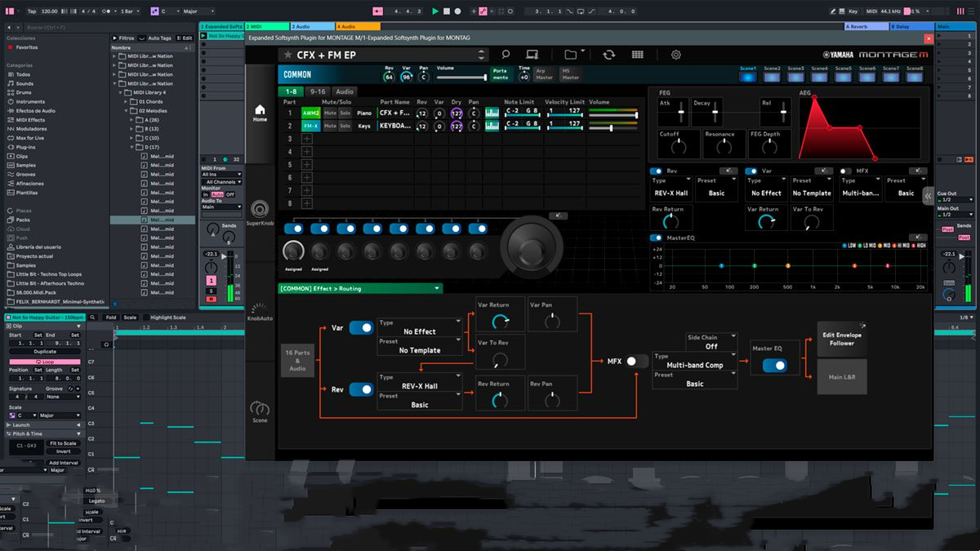
Task: Click the Fit to Scale button
Action: click(x=63, y=443)
